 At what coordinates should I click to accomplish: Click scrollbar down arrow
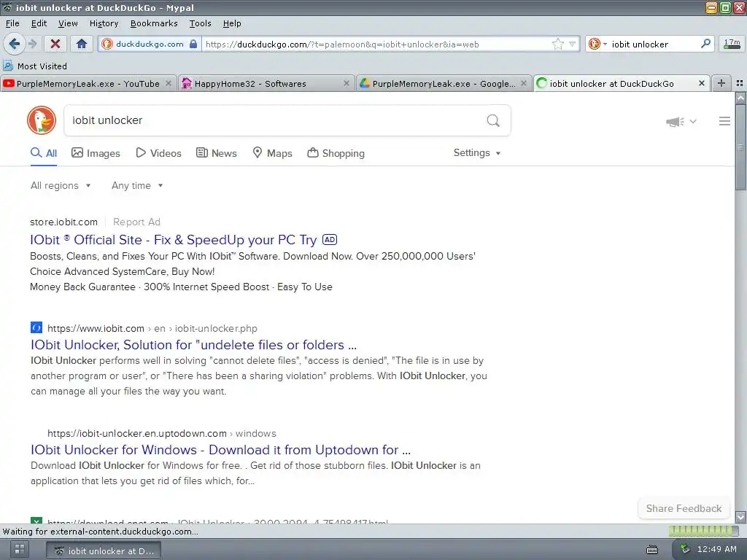(740, 517)
